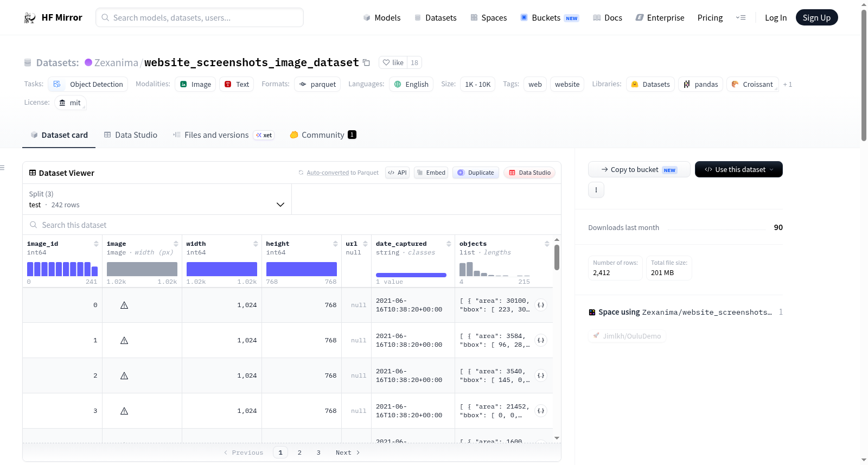This screenshot has width=868, height=465.
Task: Expand JSON for row 2 objects cell
Action: [x=541, y=375]
